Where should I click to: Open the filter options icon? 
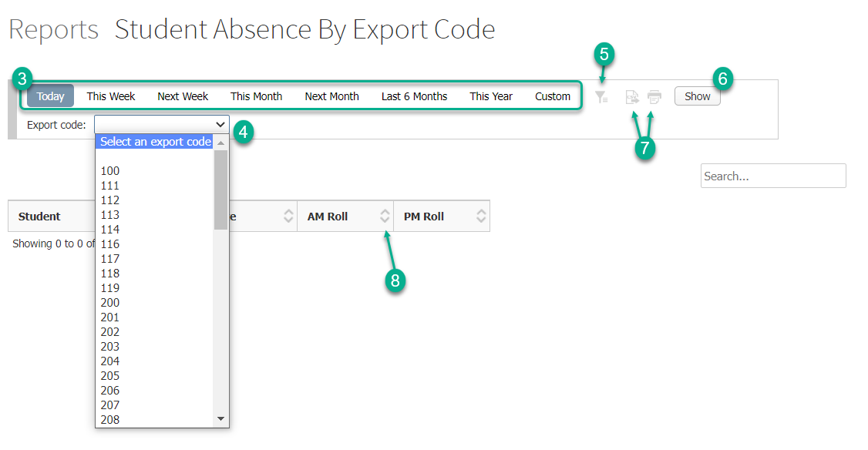pos(601,96)
